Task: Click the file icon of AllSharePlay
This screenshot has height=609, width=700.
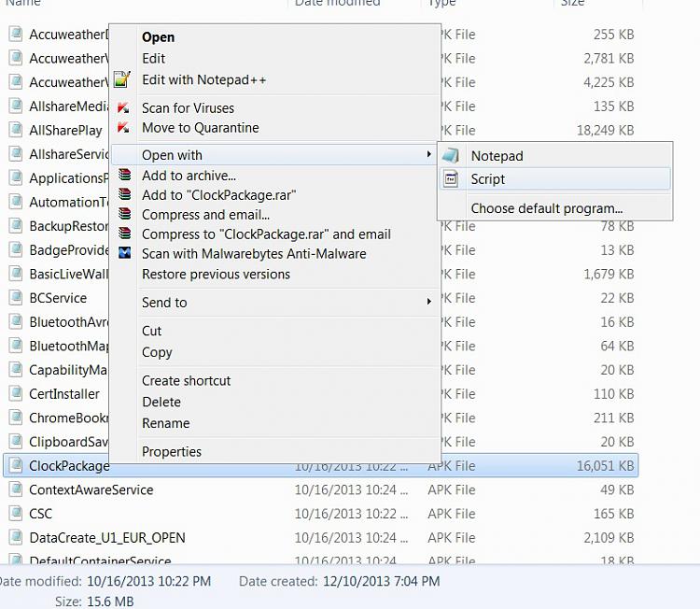Action: pyautogui.click(x=16, y=130)
